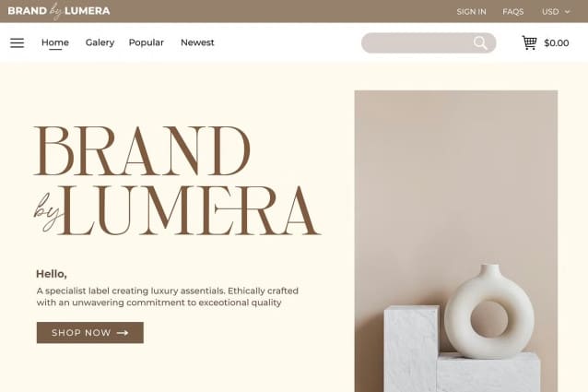Open the hamburger menu icon
The height and width of the screenshot is (392, 588).
tap(17, 42)
